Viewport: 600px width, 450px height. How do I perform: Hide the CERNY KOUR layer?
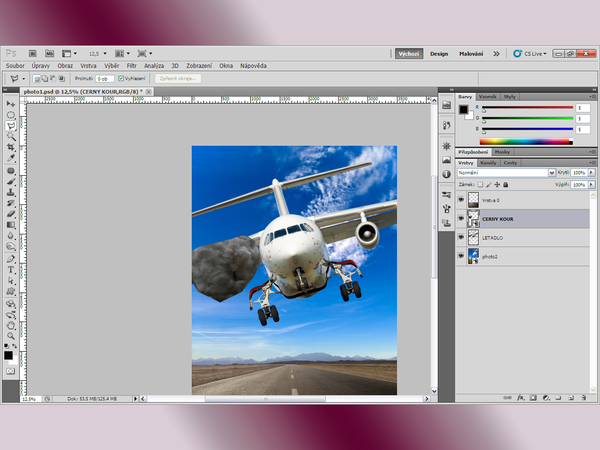coord(461,218)
